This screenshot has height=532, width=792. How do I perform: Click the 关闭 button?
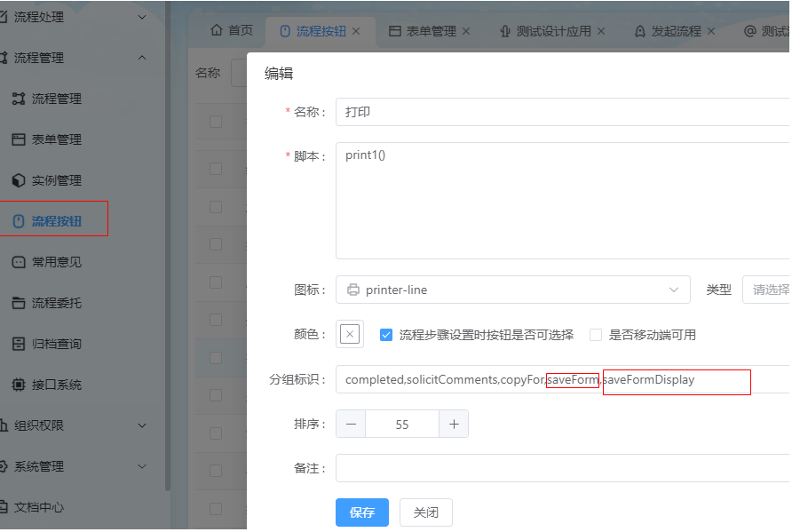426,512
